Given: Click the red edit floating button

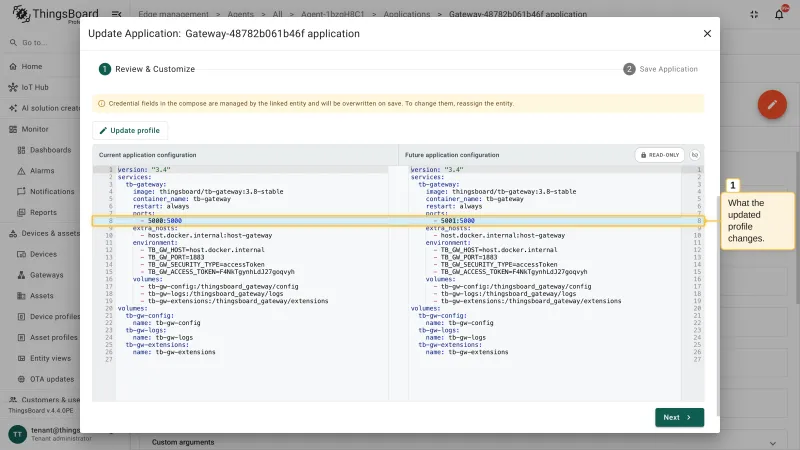Looking at the screenshot, I should [771, 105].
